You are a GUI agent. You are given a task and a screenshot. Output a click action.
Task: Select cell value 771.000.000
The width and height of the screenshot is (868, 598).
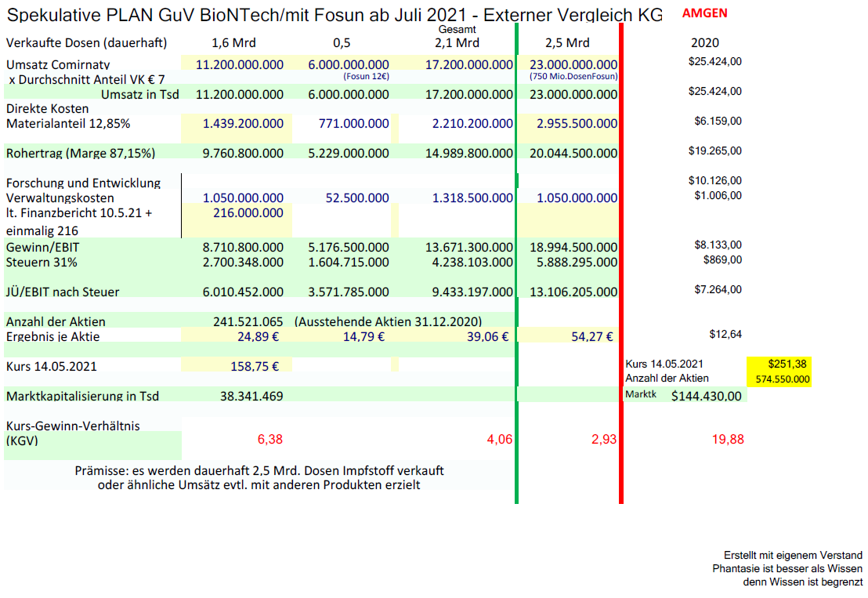pyautogui.click(x=353, y=124)
